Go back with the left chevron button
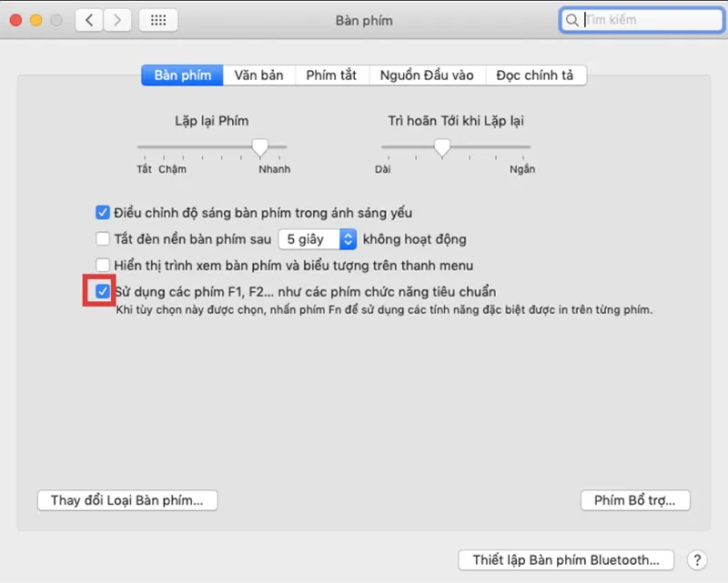Viewport: 728px width, 583px height. click(x=89, y=20)
